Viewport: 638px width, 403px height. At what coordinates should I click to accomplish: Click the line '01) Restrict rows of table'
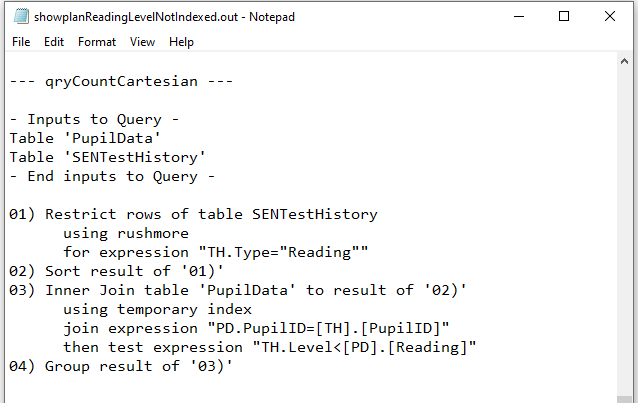click(x=193, y=215)
